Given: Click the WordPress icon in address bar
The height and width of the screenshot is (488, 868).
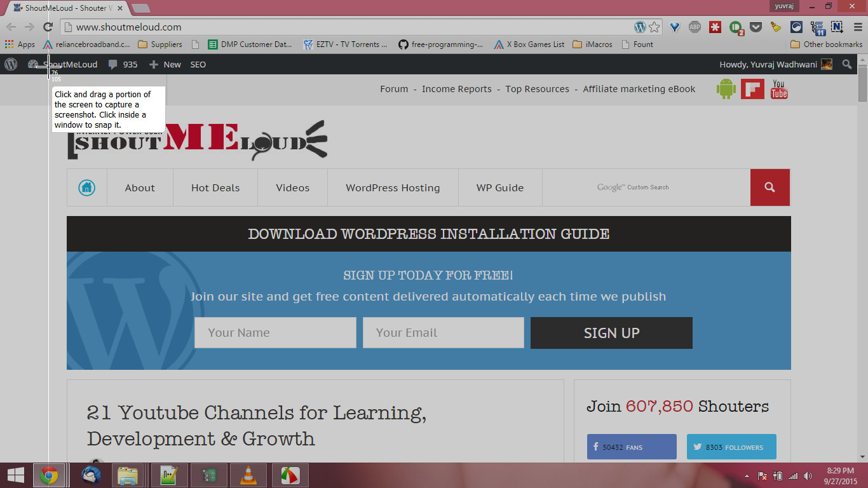Looking at the screenshot, I should pos(640,27).
